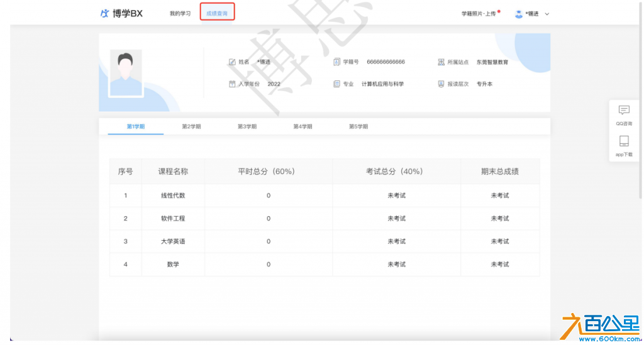Image resolution: width=644 pixels, height=345 pixels.
Task: Click the calendar icon beside 入学年份
Action: tap(232, 84)
